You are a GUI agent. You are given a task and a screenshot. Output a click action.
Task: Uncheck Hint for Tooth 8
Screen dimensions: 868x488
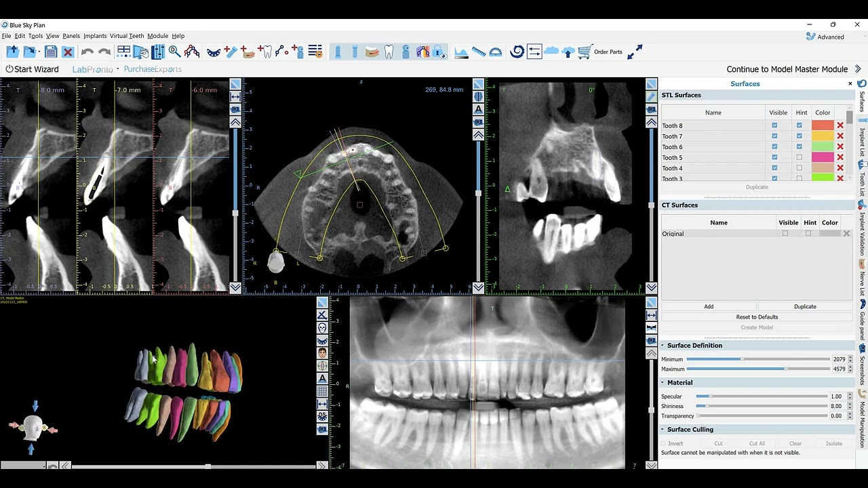(799, 125)
